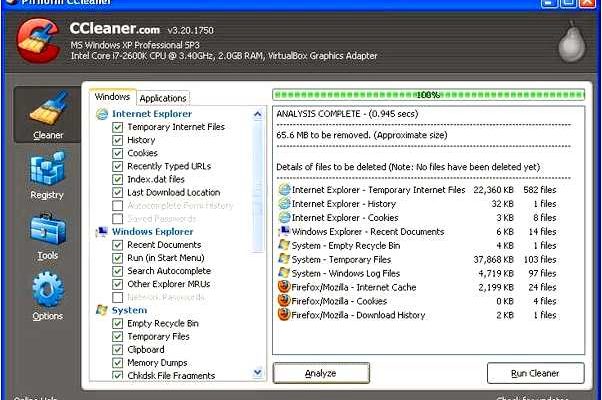
Task: Toggle the Temporary Files checkbox under System
Action: (117, 337)
